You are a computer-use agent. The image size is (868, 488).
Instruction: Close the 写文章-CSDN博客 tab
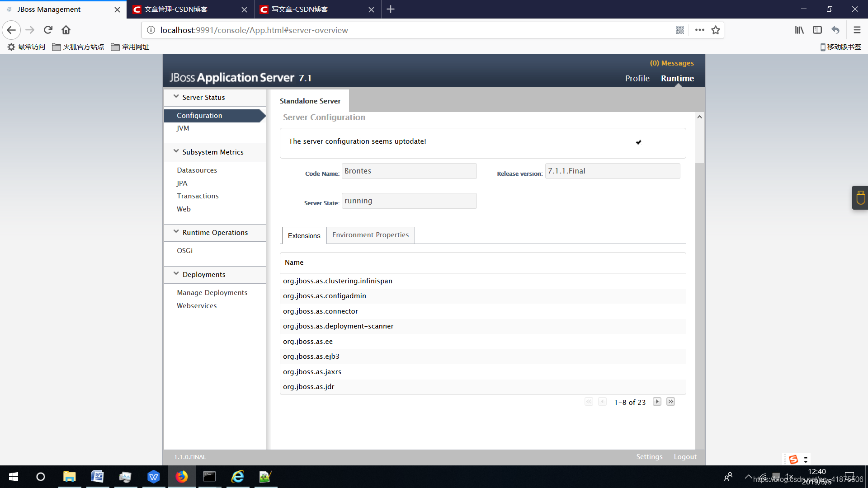pyautogui.click(x=371, y=9)
